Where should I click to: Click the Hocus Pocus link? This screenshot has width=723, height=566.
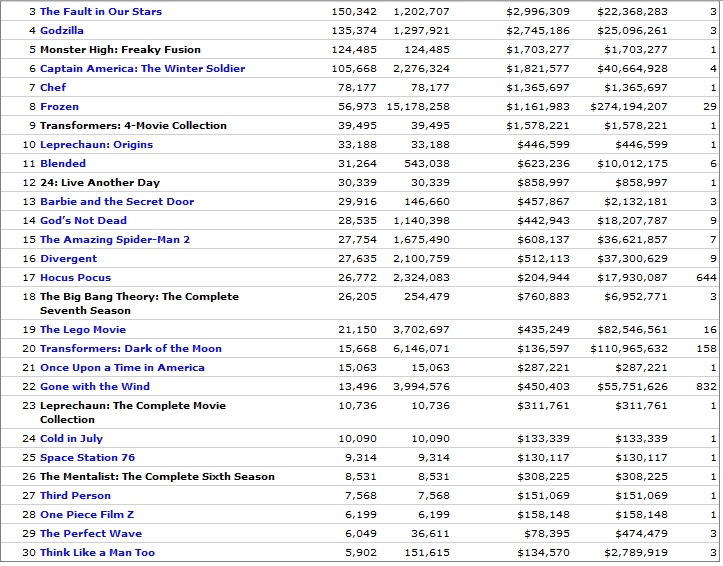point(75,278)
